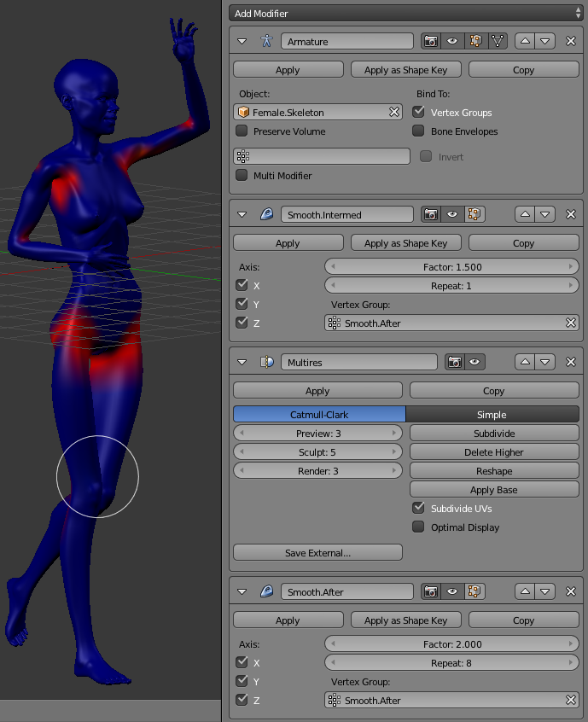Enable Optimal Display checkbox
The image size is (588, 722).
418,527
